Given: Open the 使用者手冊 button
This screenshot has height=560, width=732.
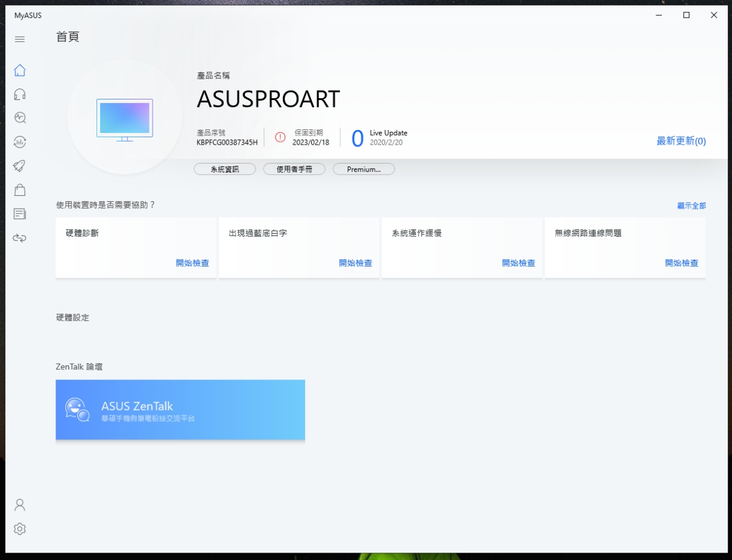Looking at the screenshot, I should 294,169.
